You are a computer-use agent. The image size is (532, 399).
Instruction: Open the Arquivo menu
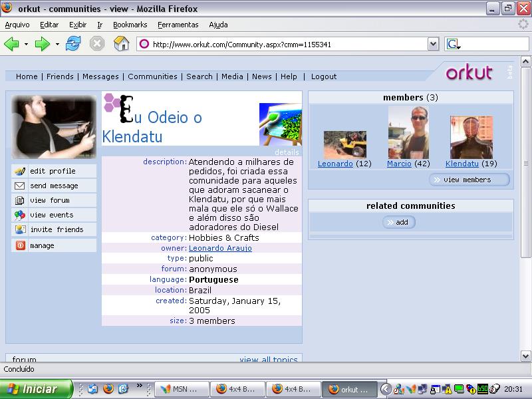point(17,25)
